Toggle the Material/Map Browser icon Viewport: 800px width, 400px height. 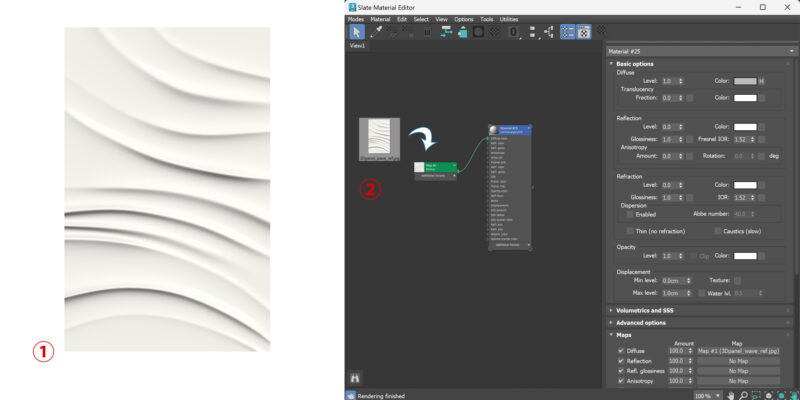(567, 32)
